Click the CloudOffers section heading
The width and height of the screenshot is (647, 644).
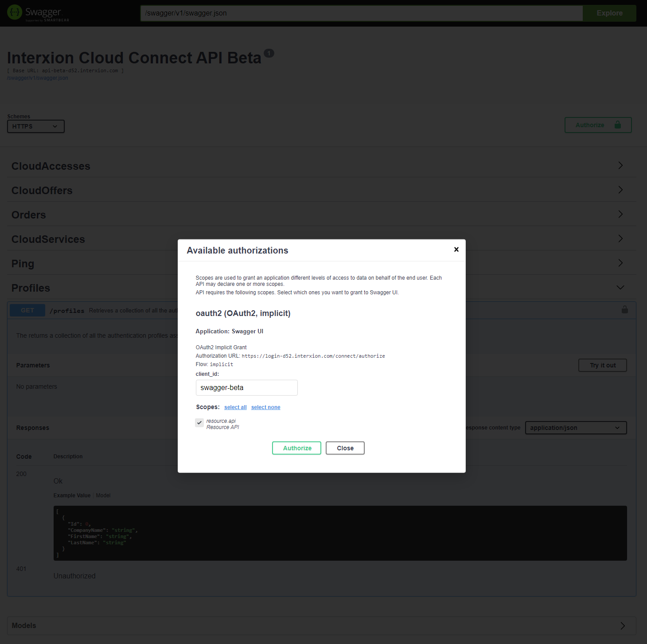(x=42, y=191)
